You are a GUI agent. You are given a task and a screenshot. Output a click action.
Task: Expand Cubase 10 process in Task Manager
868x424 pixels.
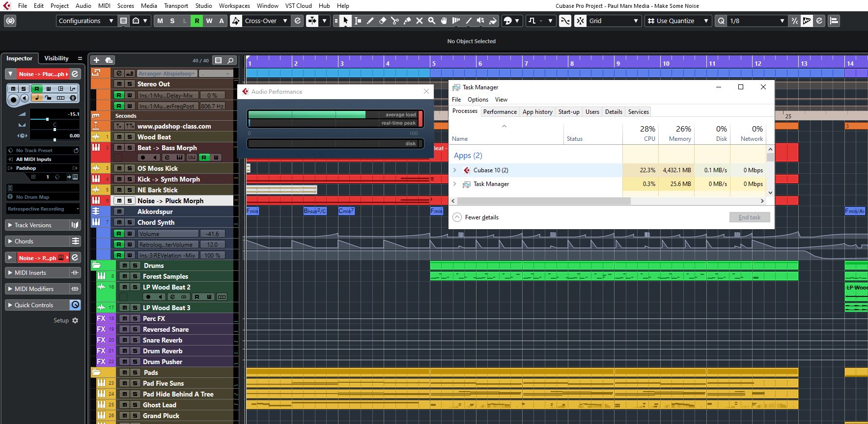[454, 170]
